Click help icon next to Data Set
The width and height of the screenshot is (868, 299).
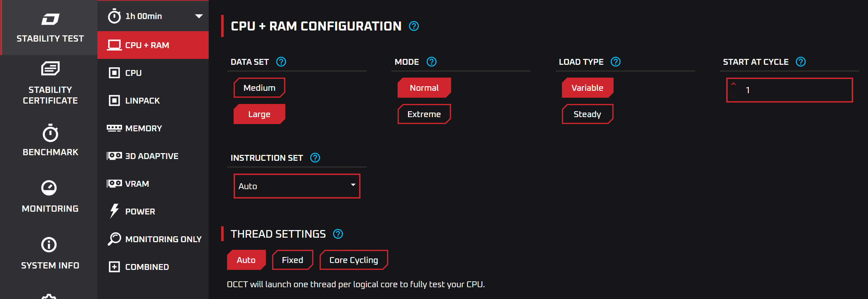tap(281, 62)
